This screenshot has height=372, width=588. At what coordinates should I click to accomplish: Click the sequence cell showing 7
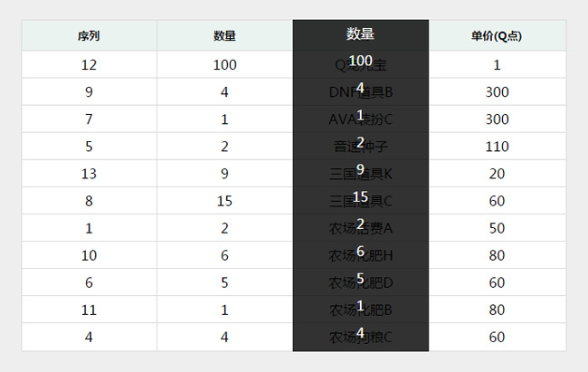coord(89,119)
